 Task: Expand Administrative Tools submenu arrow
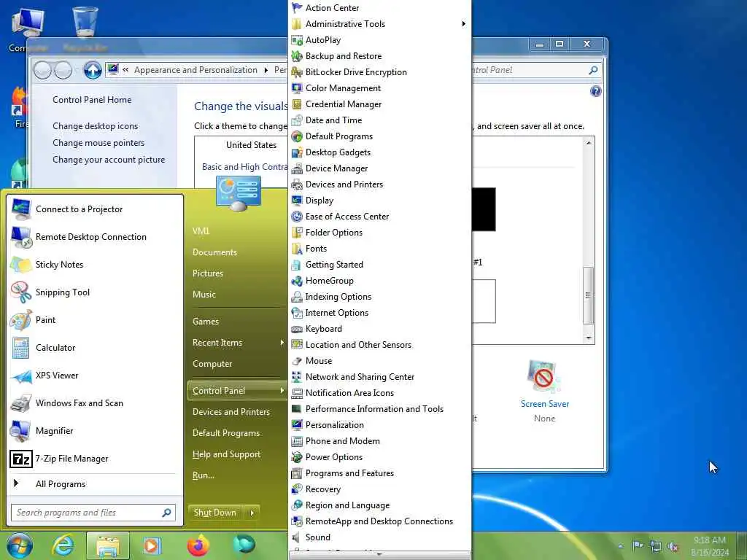coord(463,24)
